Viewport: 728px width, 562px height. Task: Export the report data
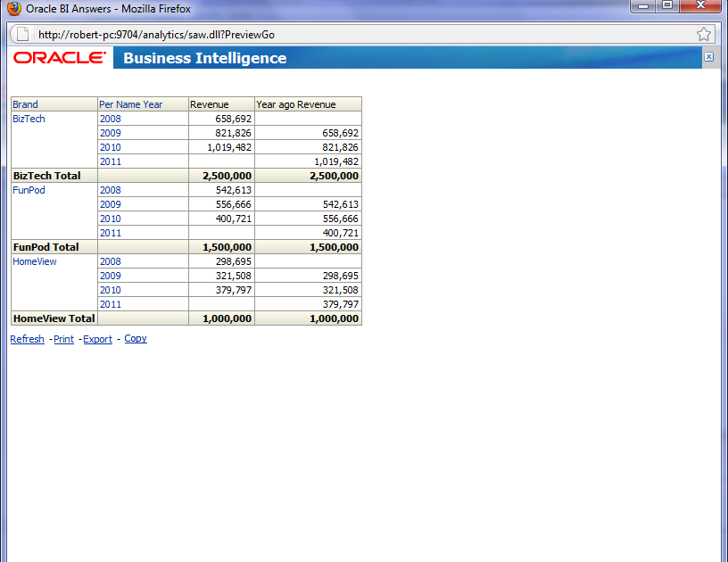coord(97,338)
